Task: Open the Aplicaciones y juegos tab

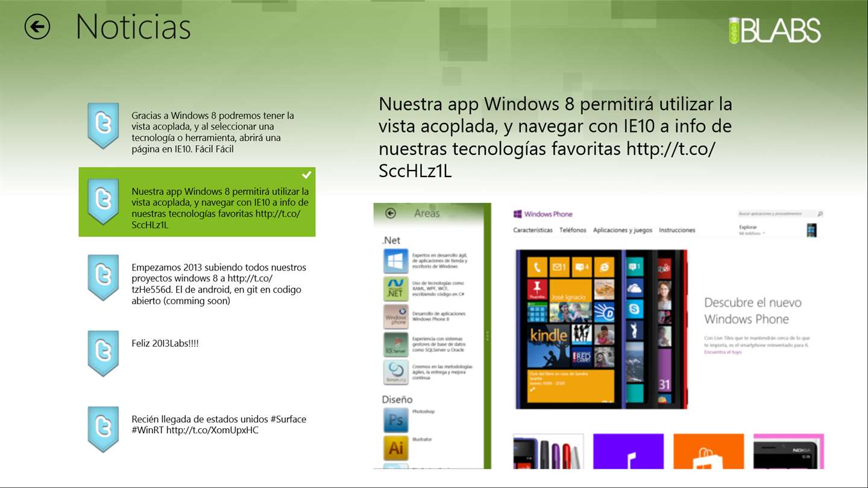Action: [x=623, y=230]
